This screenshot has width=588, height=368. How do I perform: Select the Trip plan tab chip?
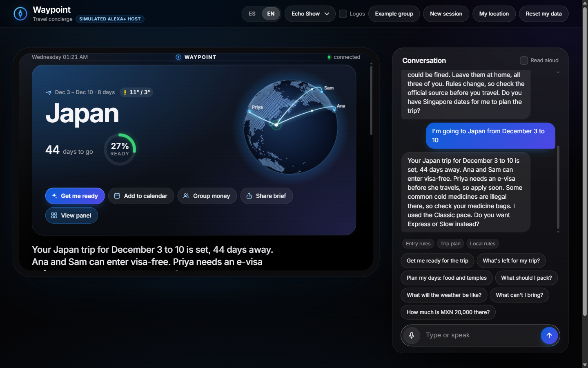pyautogui.click(x=450, y=244)
